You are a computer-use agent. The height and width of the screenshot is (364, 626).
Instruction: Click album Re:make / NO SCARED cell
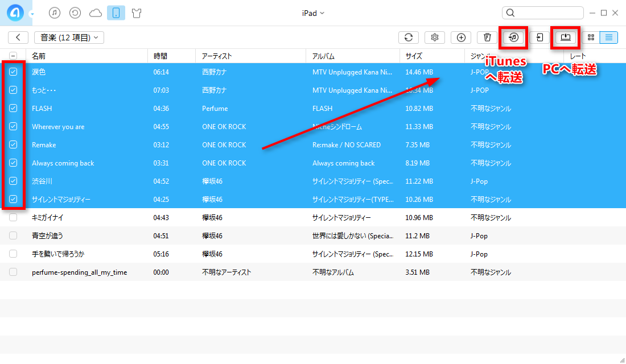347,145
